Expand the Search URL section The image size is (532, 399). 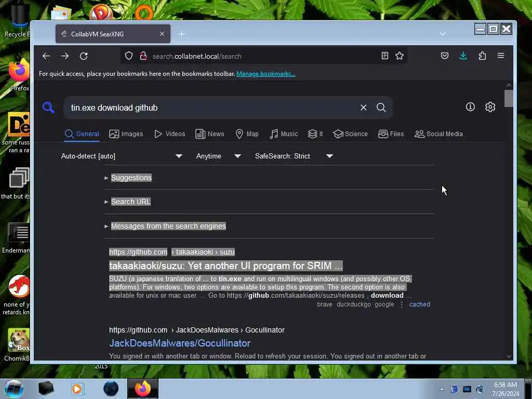[130, 202]
